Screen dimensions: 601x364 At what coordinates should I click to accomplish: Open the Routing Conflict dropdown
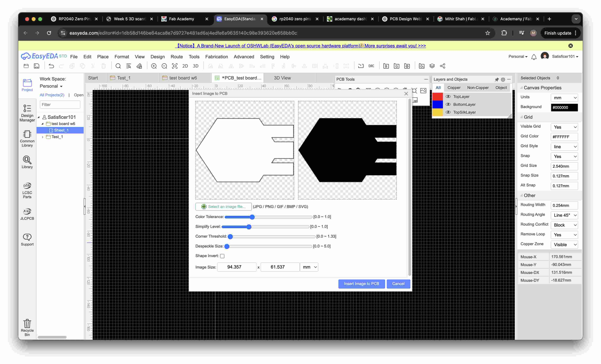(564, 225)
